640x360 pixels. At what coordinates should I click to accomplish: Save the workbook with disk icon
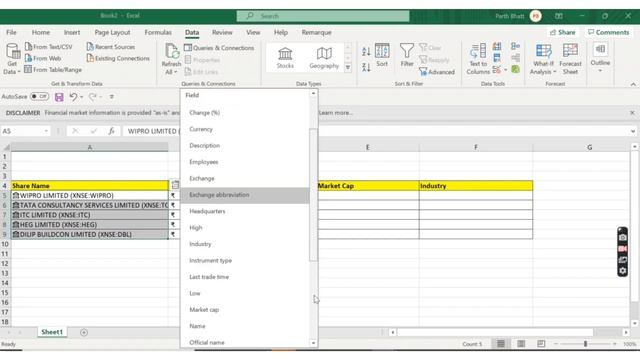tap(59, 97)
